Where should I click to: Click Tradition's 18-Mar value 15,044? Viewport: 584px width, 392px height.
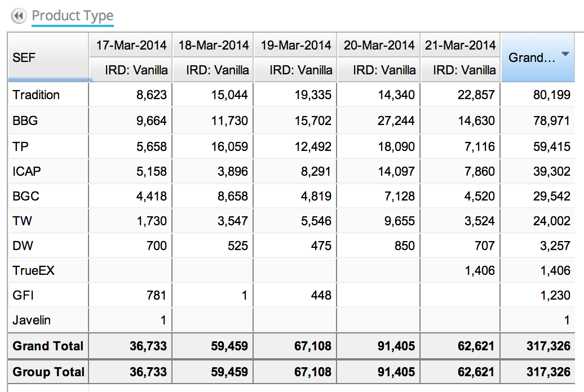point(229,95)
